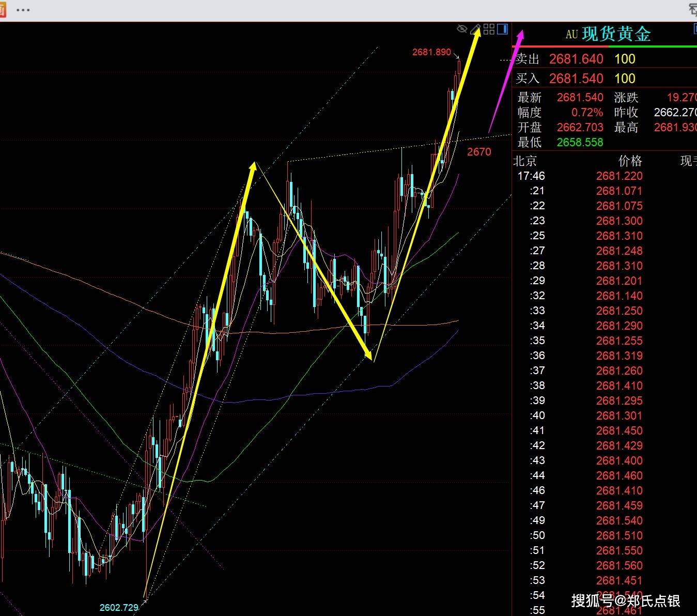The width and height of the screenshot is (697, 616).
Task: Select the :52 tick row priced 2681.560
Action: pyautogui.click(x=605, y=565)
